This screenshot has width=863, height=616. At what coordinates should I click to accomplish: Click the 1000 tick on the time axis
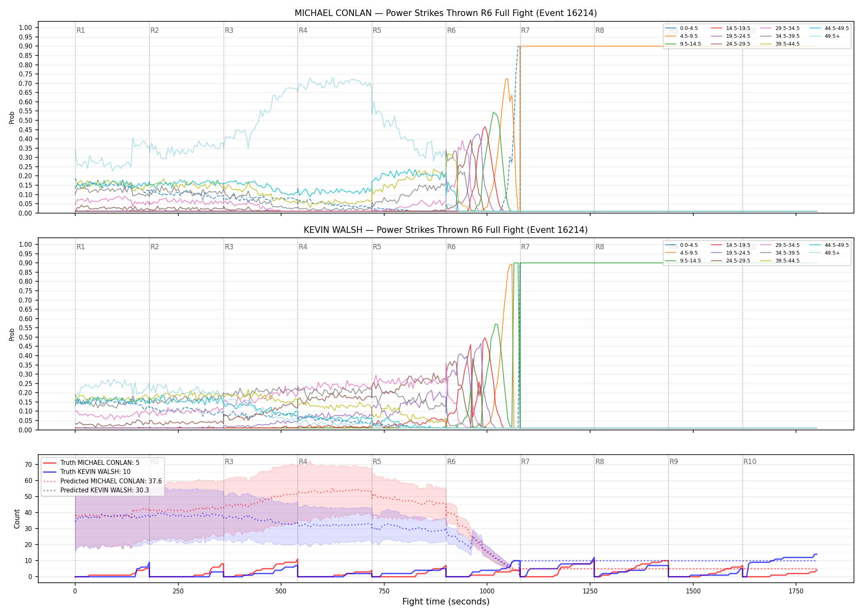(487, 591)
